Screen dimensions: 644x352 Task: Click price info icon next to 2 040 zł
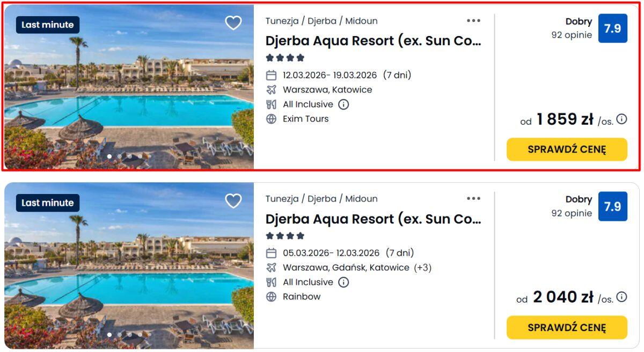coord(621,297)
